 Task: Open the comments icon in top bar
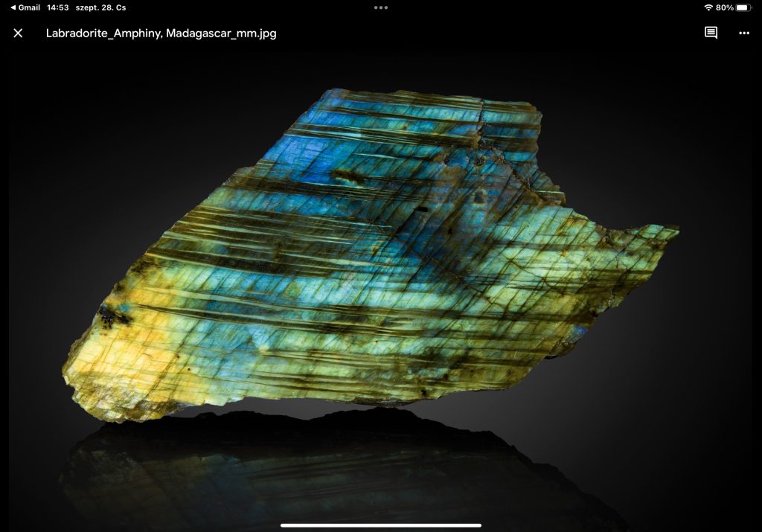pyautogui.click(x=711, y=33)
